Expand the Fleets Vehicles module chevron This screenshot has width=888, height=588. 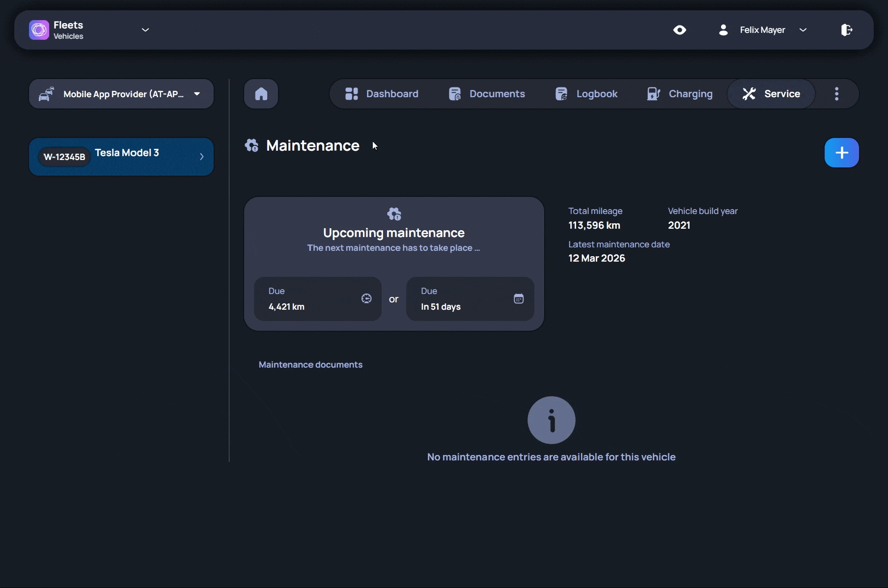145,30
